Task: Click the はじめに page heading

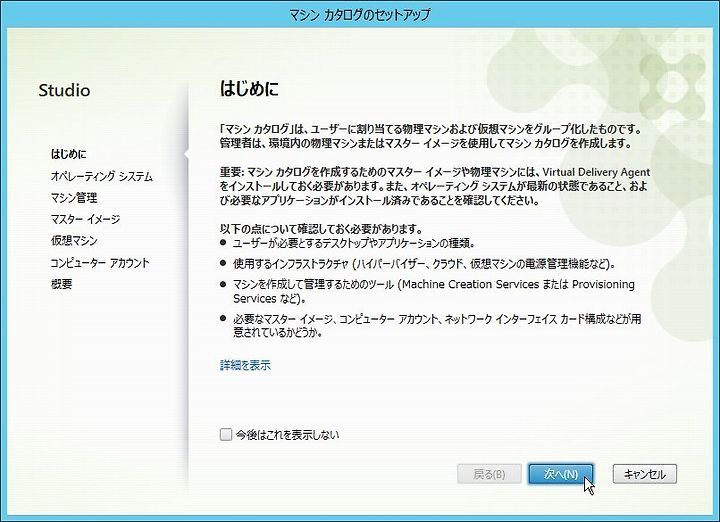Action: [x=249, y=89]
